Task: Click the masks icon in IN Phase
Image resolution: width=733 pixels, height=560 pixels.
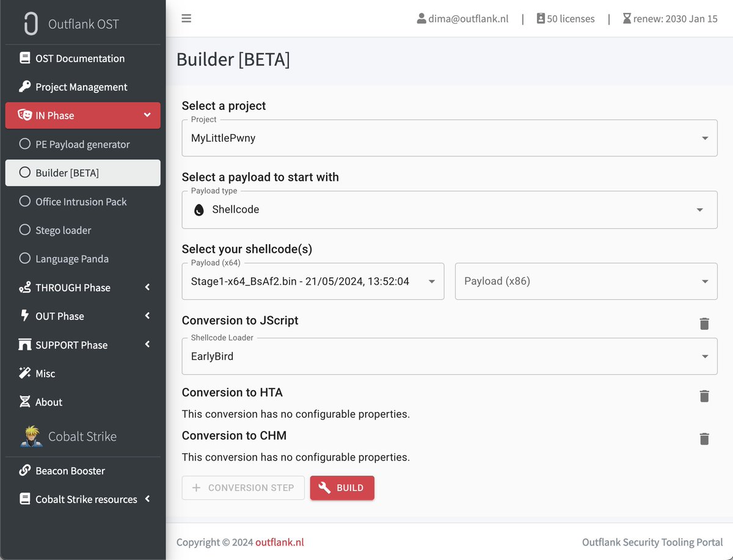Action: tap(24, 115)
